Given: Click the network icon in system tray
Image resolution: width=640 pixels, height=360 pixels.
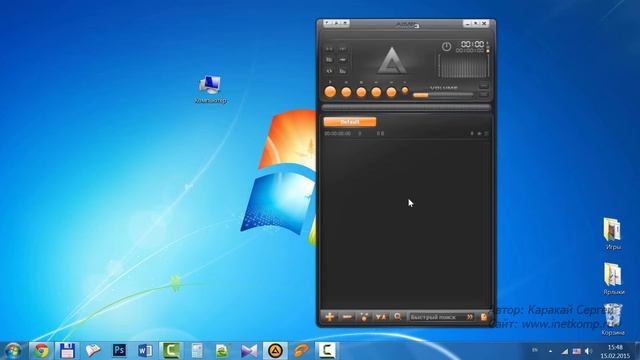Looking at the screenshot, I should pos(565,351).
